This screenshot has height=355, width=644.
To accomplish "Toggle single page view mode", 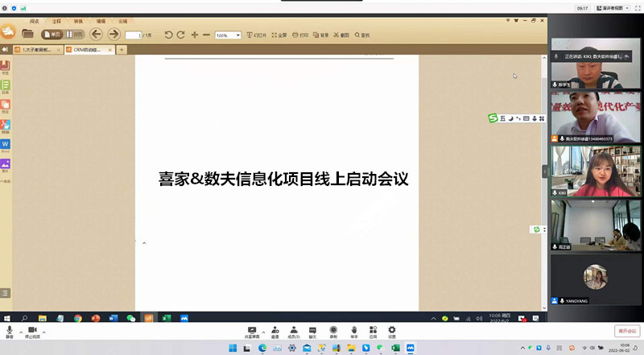I will click(x=52, y=35).
